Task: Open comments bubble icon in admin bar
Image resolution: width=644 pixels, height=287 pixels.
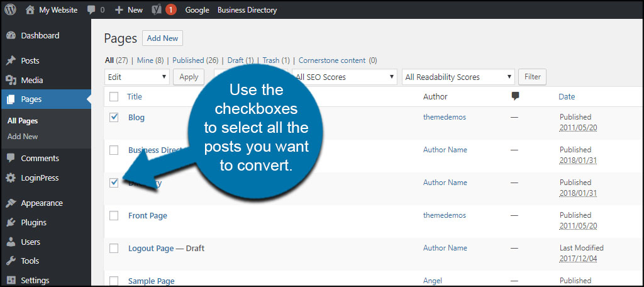Action: point(91,10)
